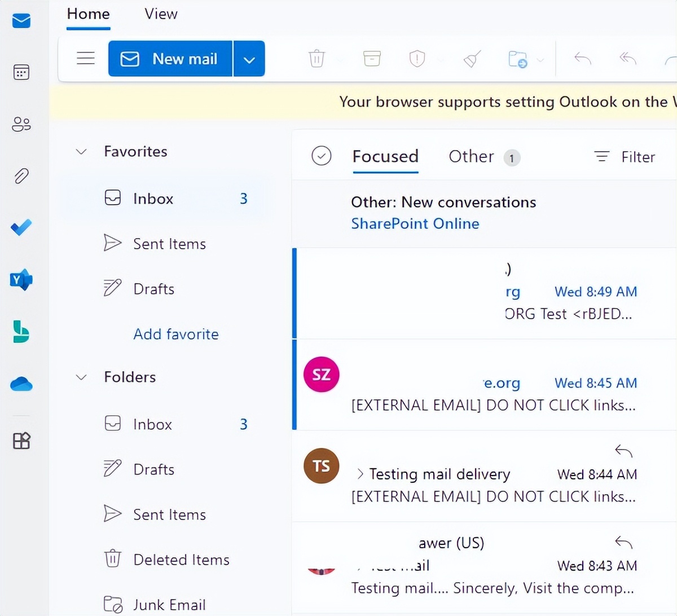Archive the selected message using toolbar icon
Screen dimensions: 677x616
click(x=372, y=58)
